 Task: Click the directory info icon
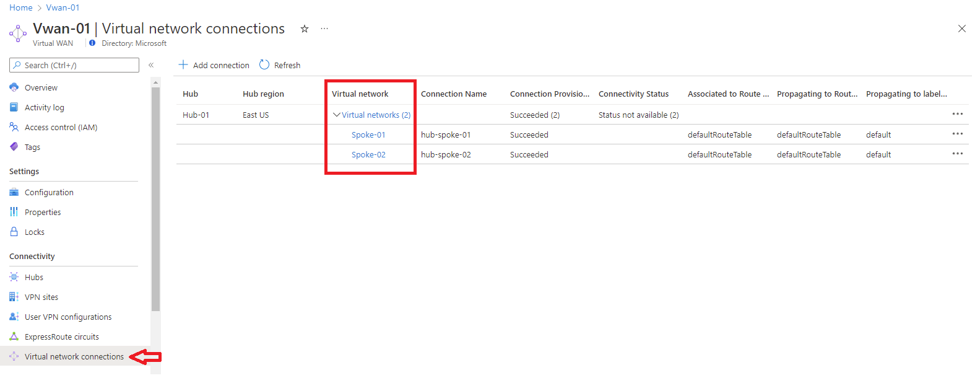pyautogui.click(x=92, y=43)
